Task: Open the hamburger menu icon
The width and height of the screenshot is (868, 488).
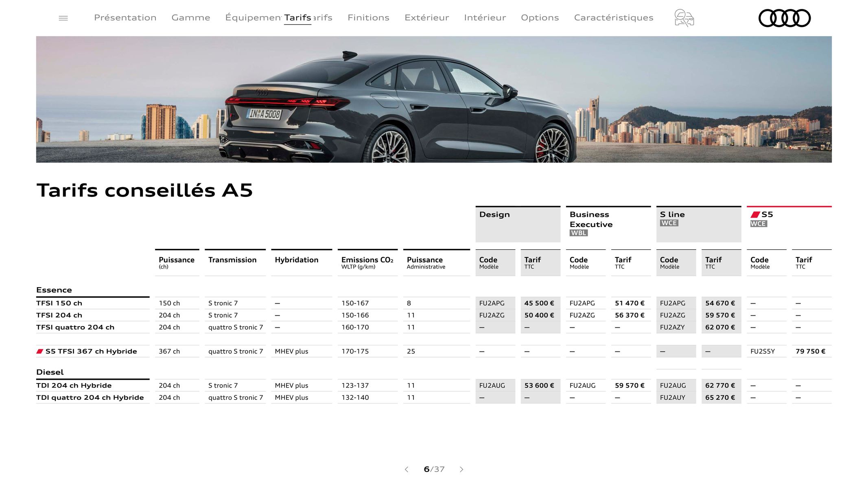Action: click(x=63, y=18)
